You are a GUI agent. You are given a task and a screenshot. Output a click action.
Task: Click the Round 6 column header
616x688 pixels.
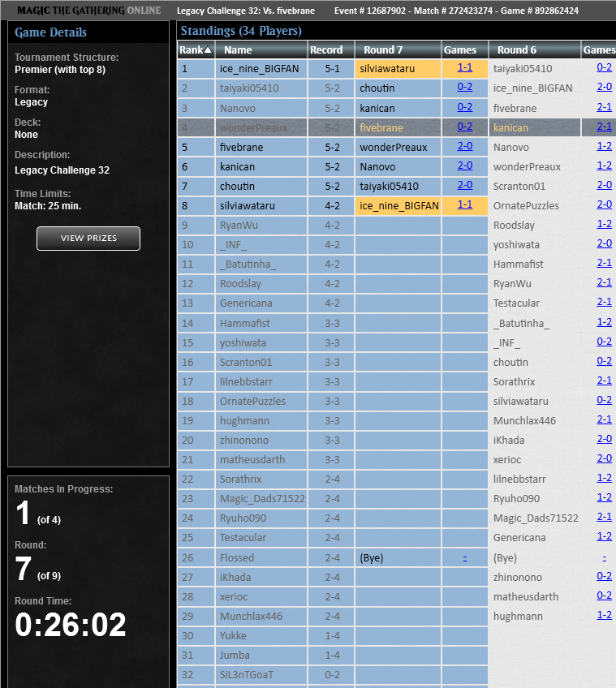(x=534, y=49)
